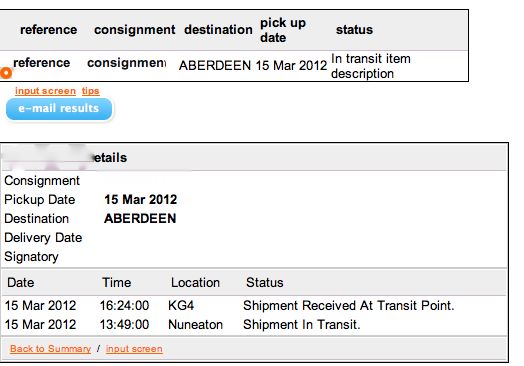Click the e-mail results button

tap(59, 109)
